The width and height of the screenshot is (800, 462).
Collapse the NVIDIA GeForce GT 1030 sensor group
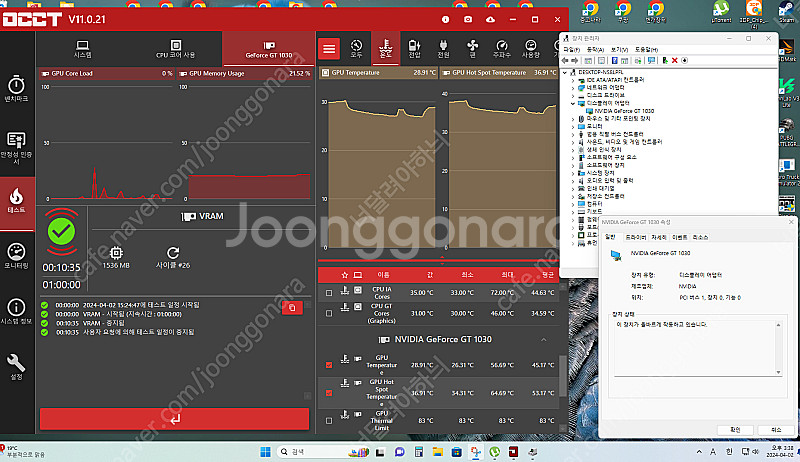[x=544, y=340]
